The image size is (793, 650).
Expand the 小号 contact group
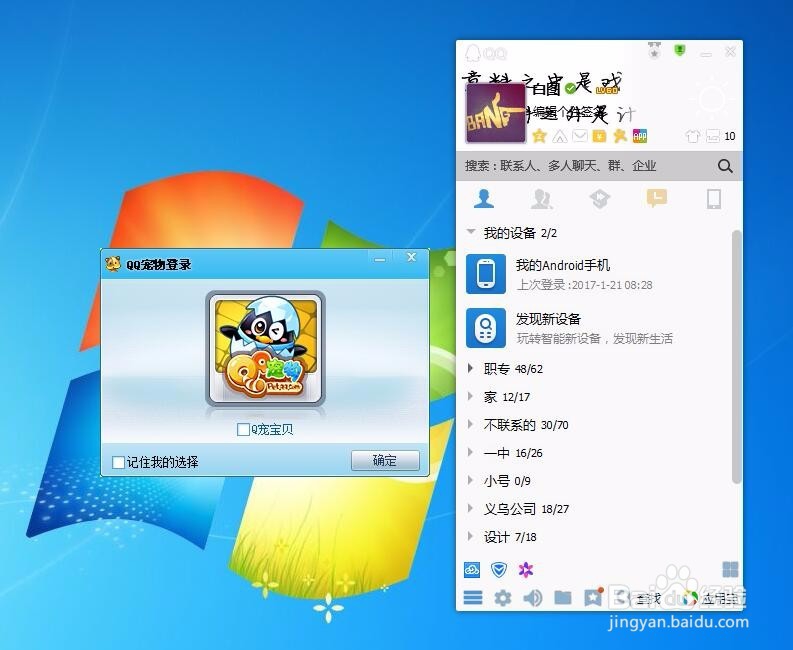[471, 480]
